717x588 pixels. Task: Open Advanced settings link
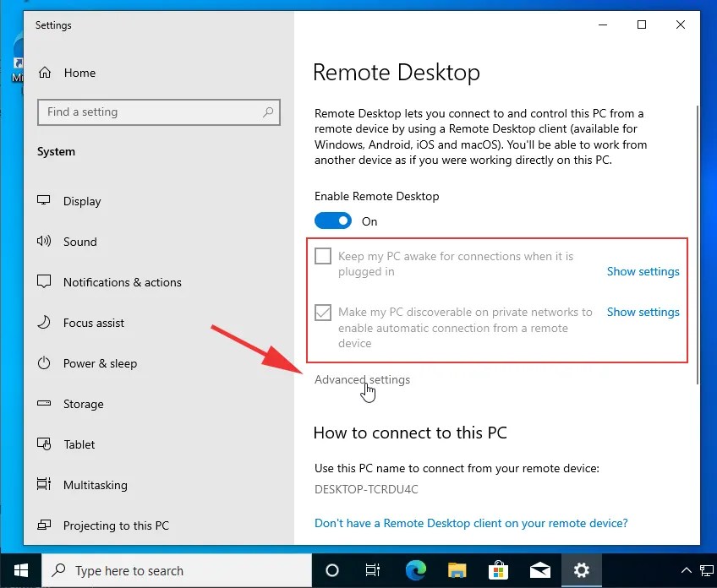click(362, 379)
